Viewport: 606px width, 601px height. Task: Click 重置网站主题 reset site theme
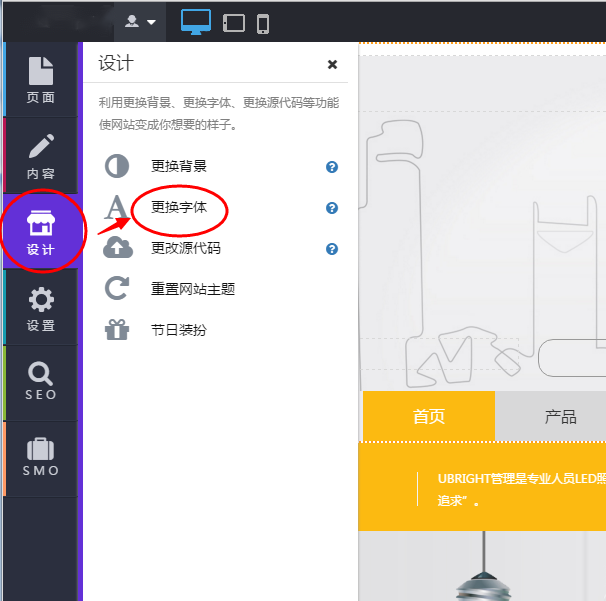tap(192, 289)
